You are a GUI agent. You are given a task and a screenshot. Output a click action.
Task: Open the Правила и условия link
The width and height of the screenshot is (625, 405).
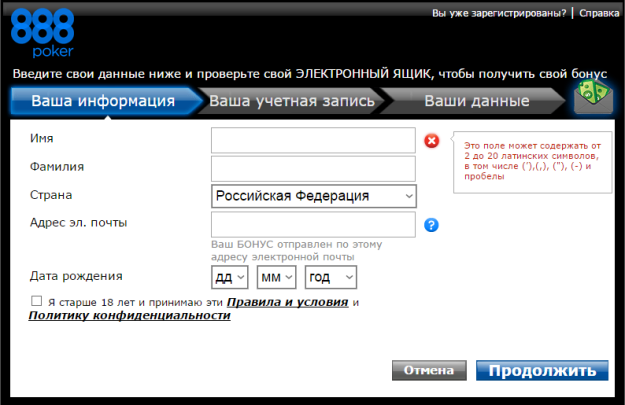[x=287, y=302]
